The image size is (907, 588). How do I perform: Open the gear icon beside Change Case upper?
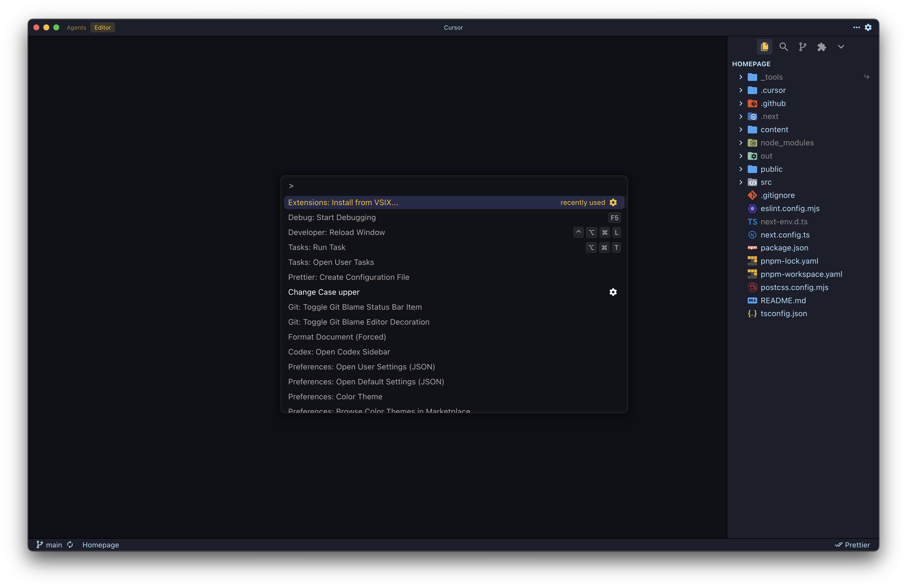click(x=612, y=292)
